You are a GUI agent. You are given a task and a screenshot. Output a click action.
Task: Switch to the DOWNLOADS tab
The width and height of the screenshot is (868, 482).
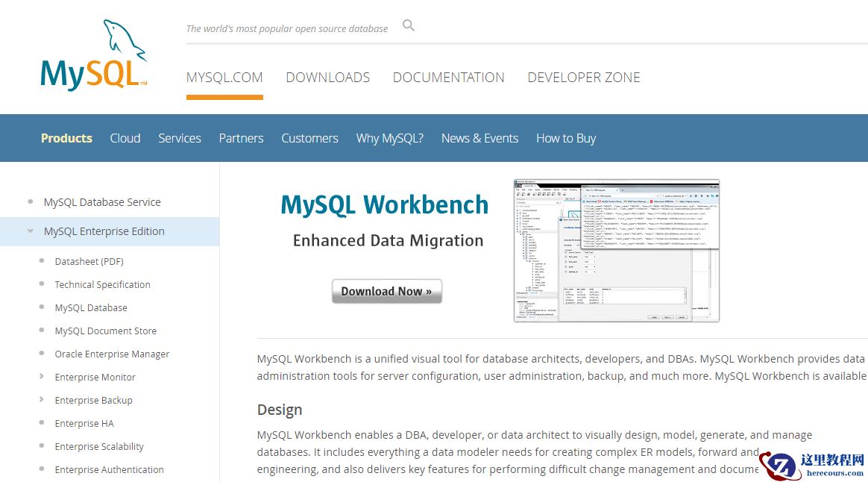pyautogui.click(x=327, y=78)
